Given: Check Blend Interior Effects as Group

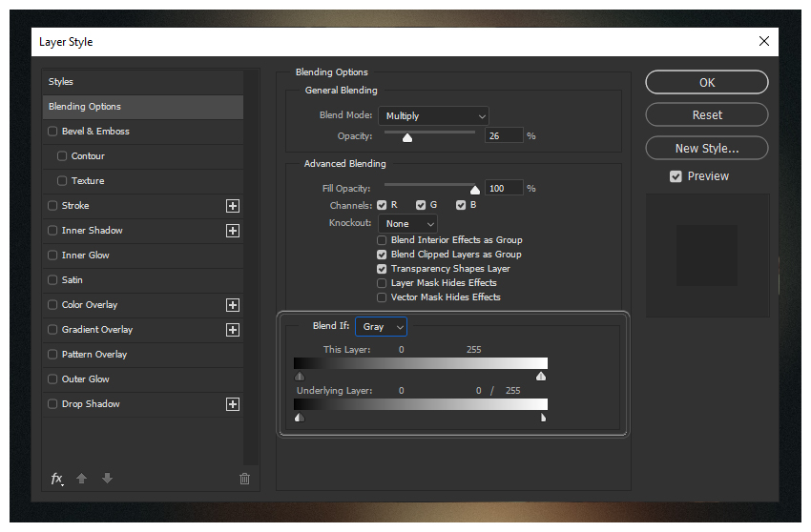Looking at the screenshot, I should pos(382,240).
